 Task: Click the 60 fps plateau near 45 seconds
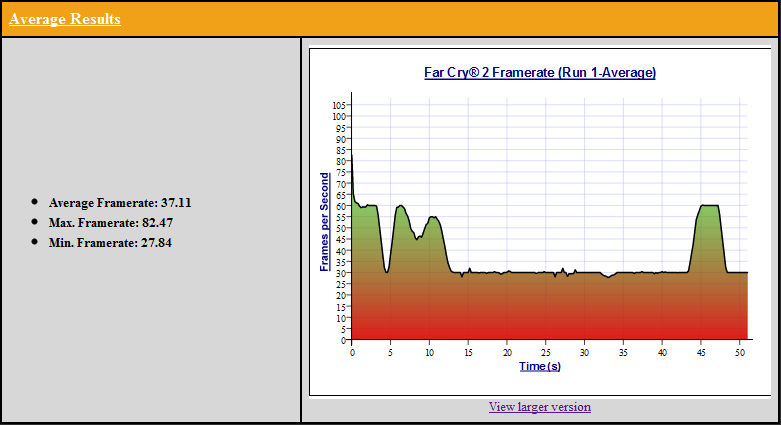(x=709, y=206)
